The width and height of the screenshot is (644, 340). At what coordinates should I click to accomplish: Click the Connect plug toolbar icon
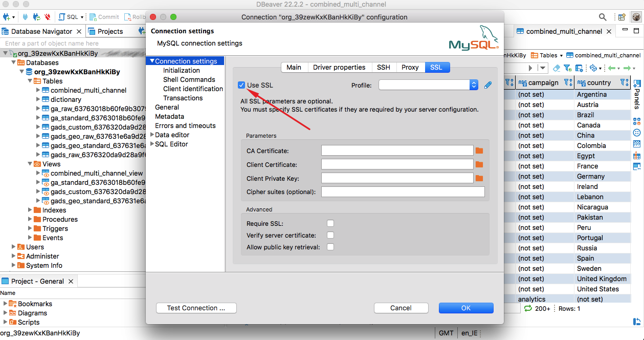click(25, 17)
